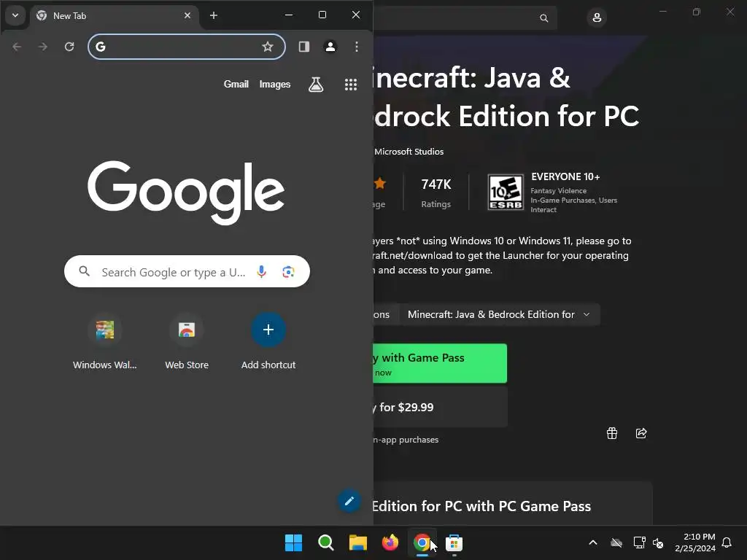Click the green Game Pass button
The height and width of the screenshot is (560, 747).
[x=440, y=363]
